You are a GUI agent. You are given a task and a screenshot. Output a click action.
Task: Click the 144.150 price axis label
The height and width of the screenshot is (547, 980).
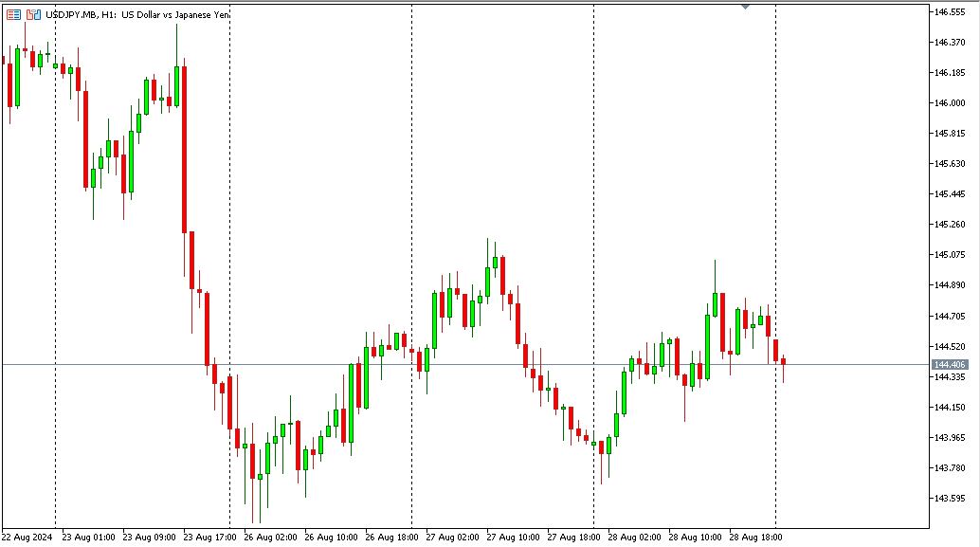tap(950, 407)
